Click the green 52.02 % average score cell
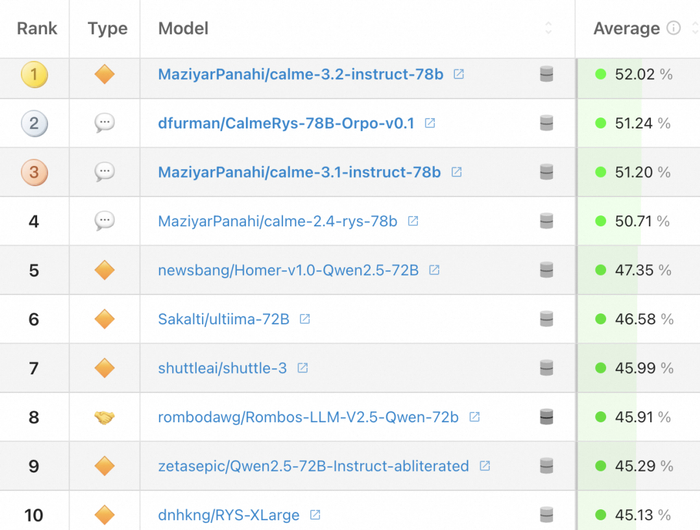 click(633, 74)
